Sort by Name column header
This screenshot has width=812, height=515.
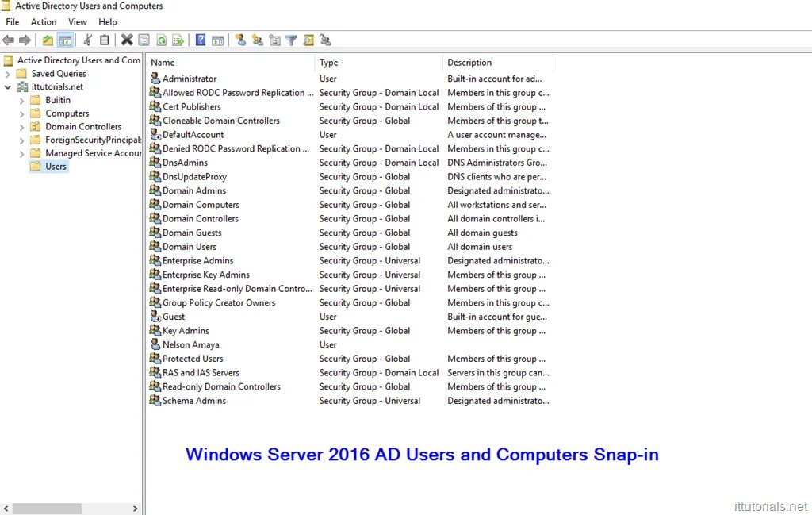[x=231, y=62]
